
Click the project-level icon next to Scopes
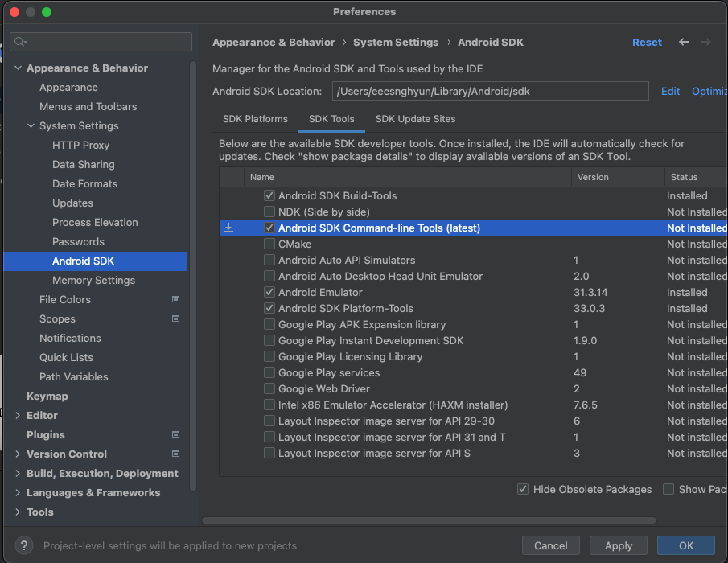pyautogui.click(x=175, y=318)
